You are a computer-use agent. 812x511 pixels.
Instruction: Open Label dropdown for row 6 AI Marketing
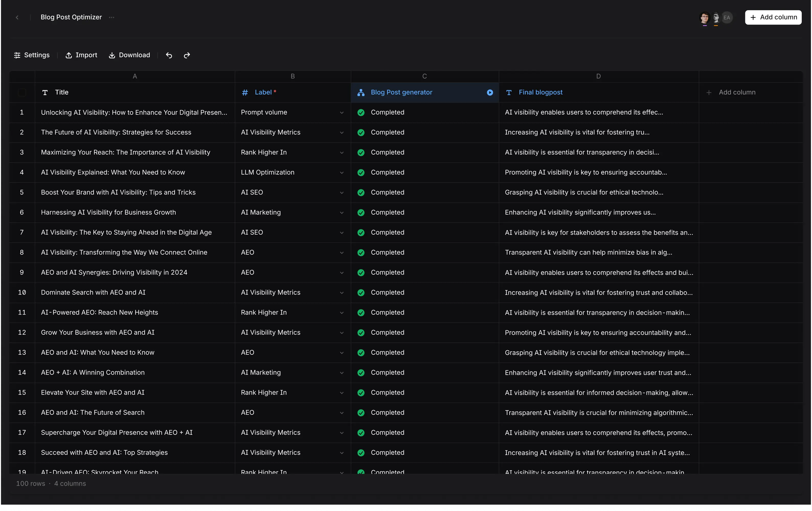342,213
